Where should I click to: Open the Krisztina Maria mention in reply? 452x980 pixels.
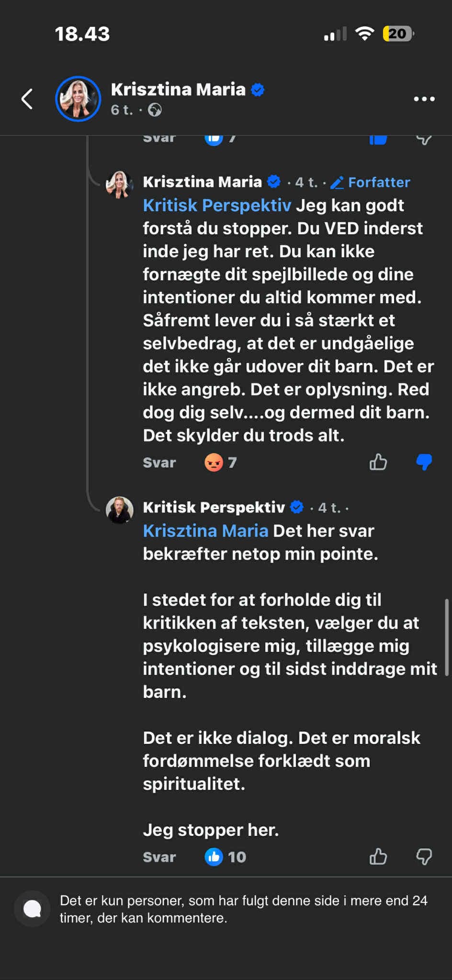(205, 531)
